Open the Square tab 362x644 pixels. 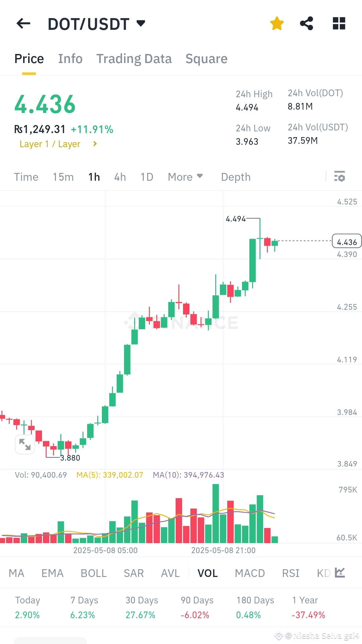coord(206,59)
